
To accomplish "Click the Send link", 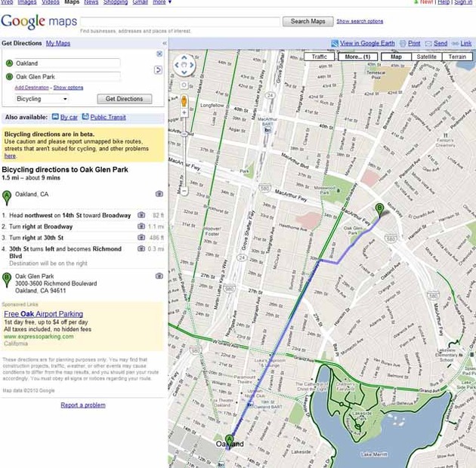I will point(440,43).
